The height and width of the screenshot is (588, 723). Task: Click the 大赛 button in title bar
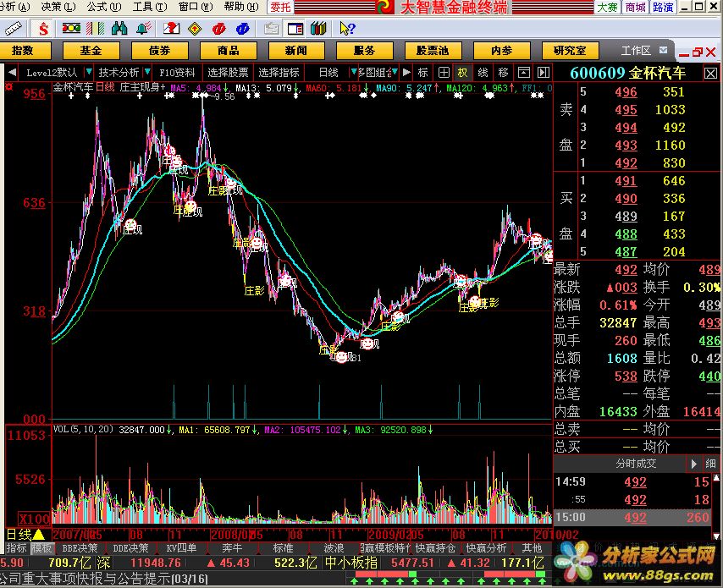coord(607,7)
